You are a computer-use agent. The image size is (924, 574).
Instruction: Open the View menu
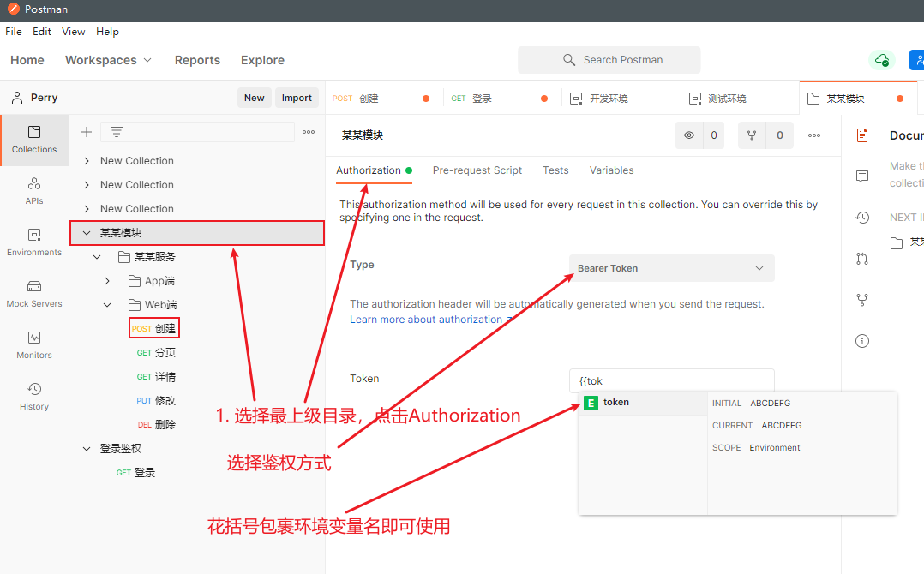coord(73,31)
